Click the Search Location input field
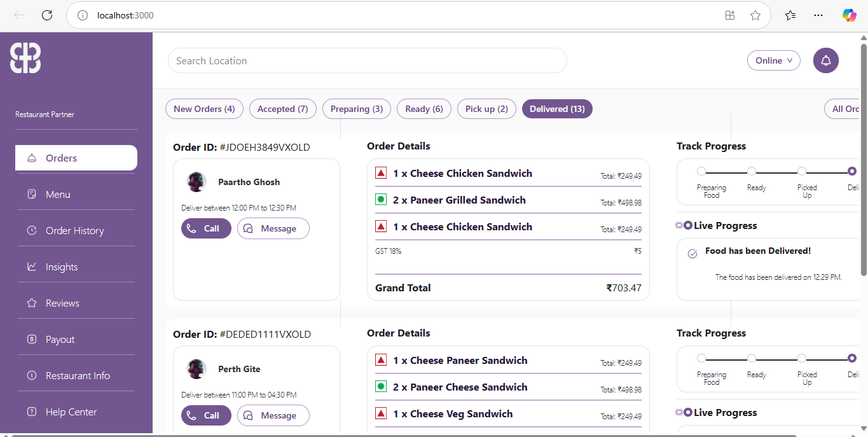 [x=367, y=61]
